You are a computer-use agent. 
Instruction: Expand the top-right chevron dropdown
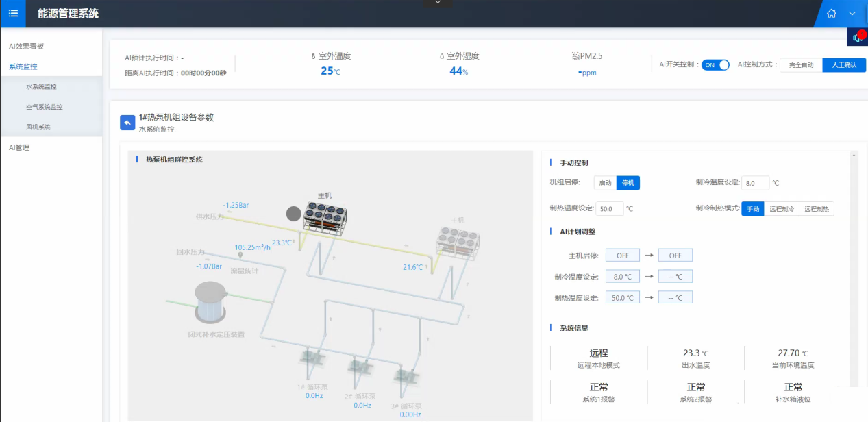[x=852, y=13]
